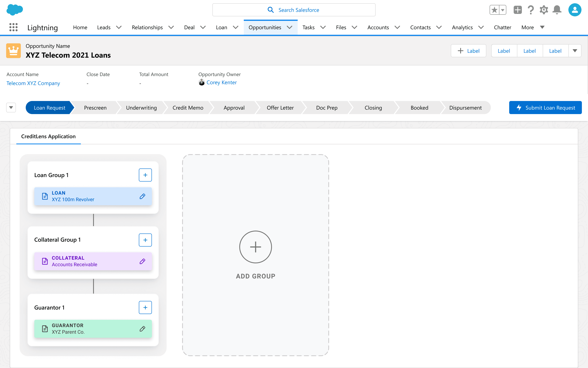This screenshot has height=368, width=588.
Task: Click the plus Label button
Action: point(468,51)
